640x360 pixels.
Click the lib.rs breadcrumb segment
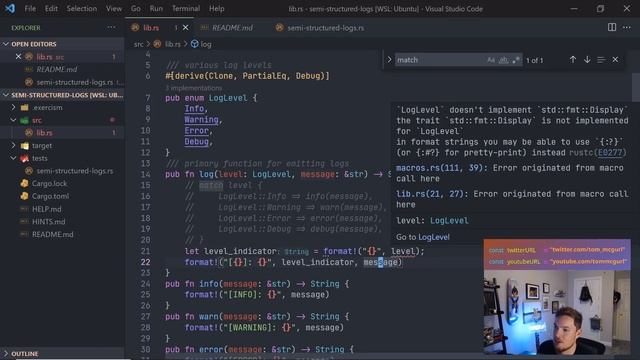tap(168, 44)
